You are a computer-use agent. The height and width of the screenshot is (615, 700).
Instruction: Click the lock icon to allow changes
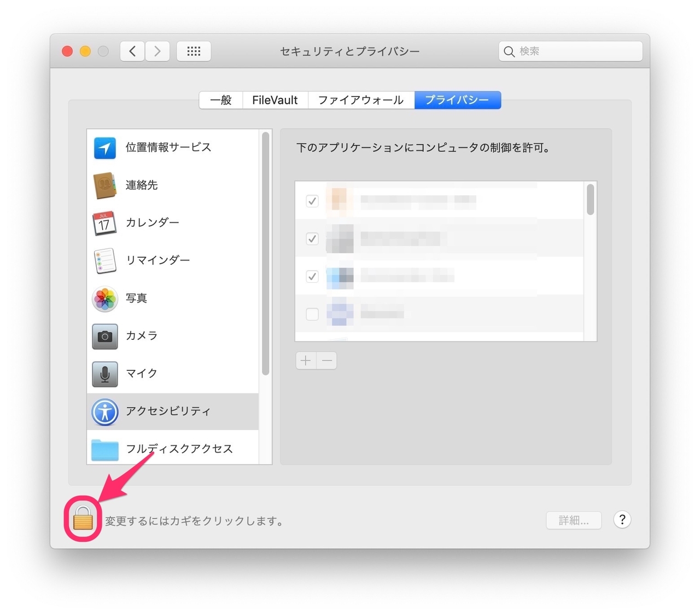point(83,519)
